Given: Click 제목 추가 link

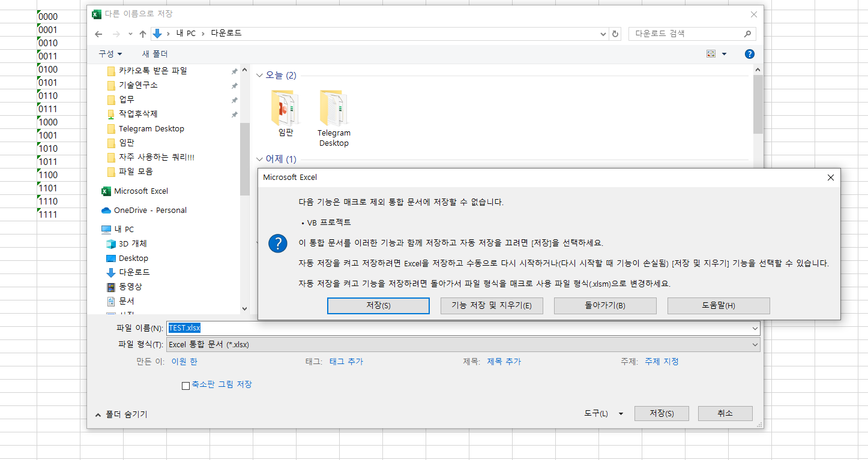Looking at the screenshot, I should click(x=504, y=362).
